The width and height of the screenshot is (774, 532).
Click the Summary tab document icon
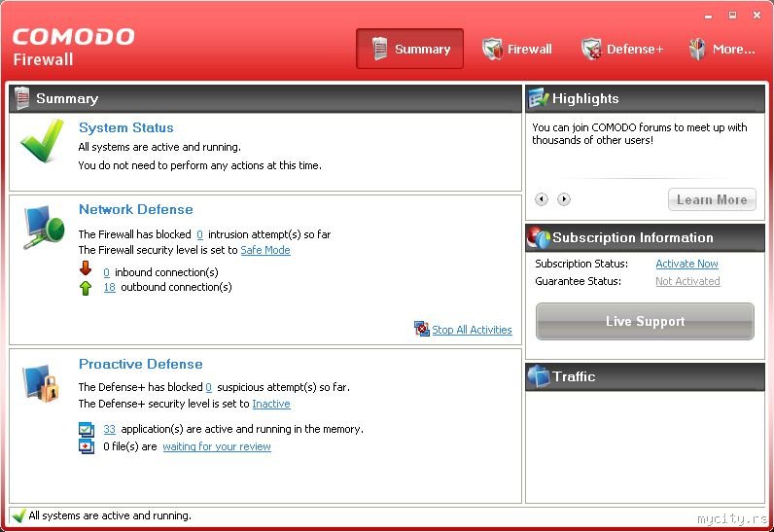pos(379,49)
